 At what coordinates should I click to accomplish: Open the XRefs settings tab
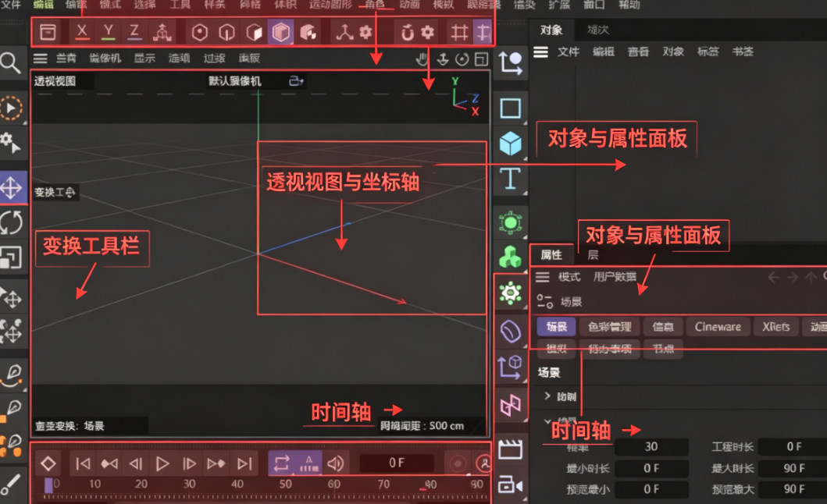point(775,327)
